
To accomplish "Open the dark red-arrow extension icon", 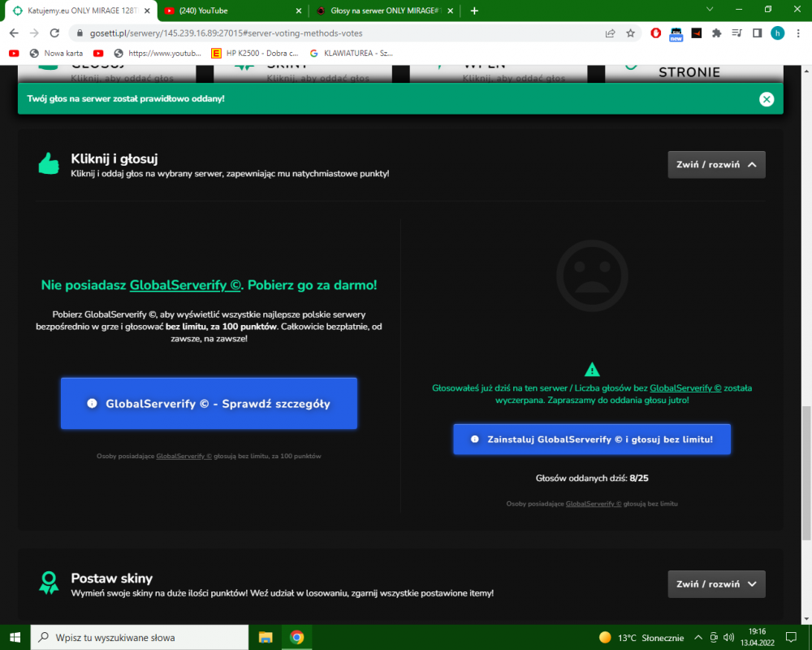I will pos(697,33).
